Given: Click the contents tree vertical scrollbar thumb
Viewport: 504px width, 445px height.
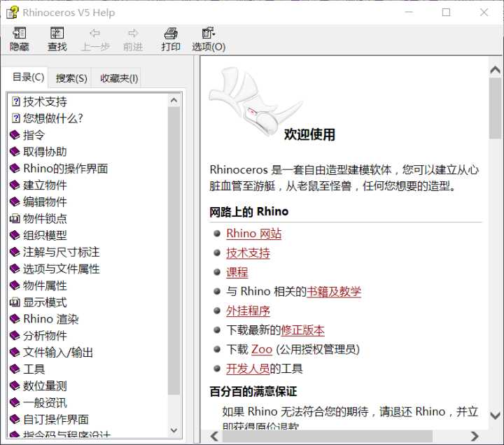Looking at the screenshot, I should 174,251.
